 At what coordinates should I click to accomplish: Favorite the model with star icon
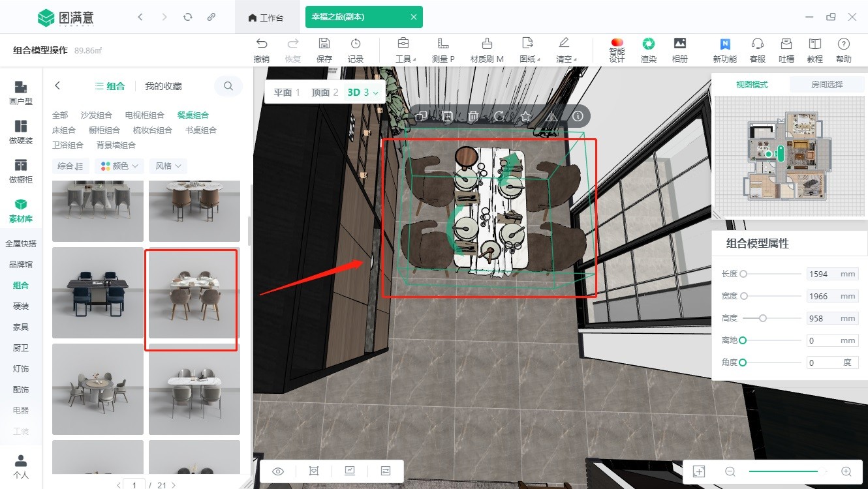(x=525, y=117)
